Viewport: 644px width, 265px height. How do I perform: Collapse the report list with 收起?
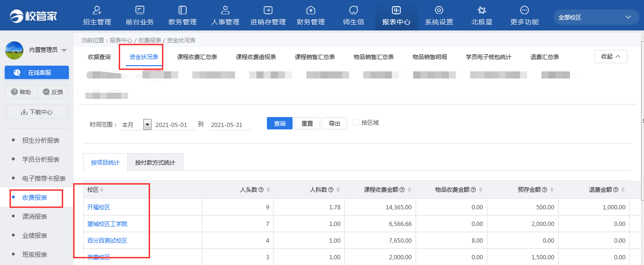click(x=611, y=57)
